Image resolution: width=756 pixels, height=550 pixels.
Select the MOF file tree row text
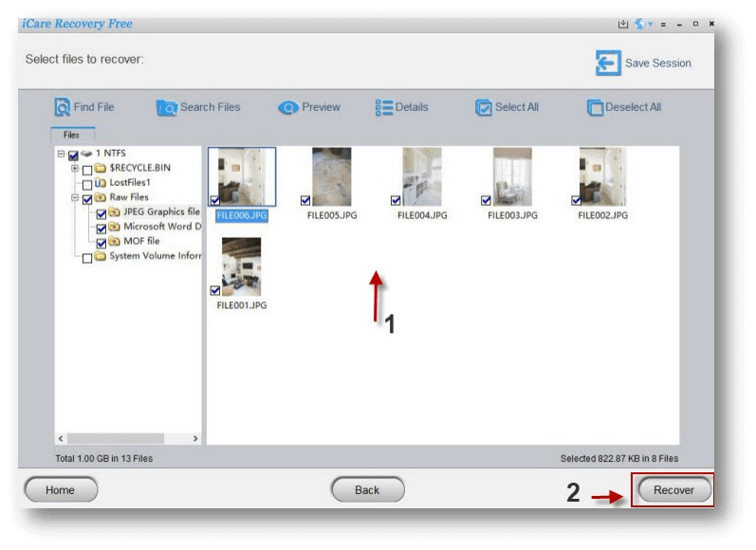click(141, 241)
